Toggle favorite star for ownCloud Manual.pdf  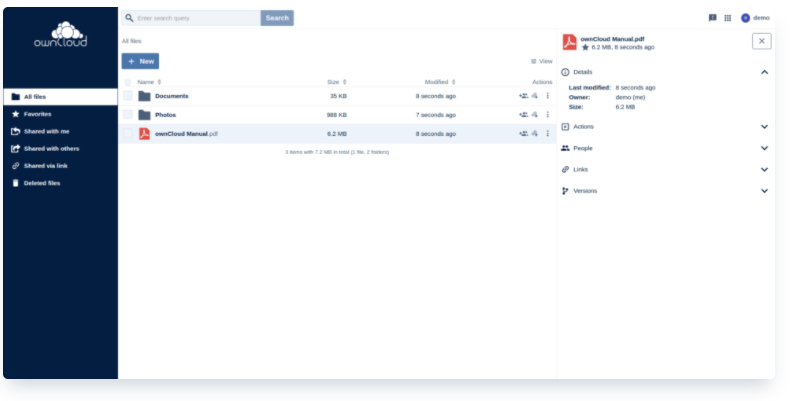(x=585, y=48)
